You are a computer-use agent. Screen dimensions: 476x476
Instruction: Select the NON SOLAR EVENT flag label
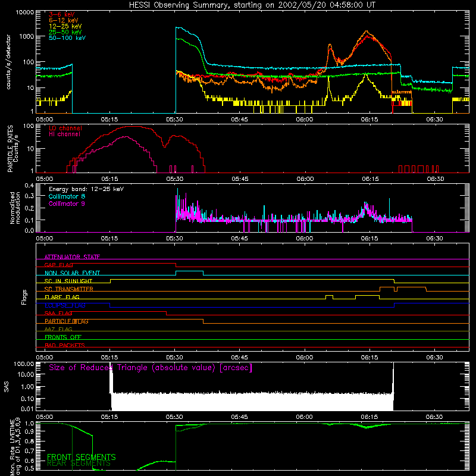point(72,273)
